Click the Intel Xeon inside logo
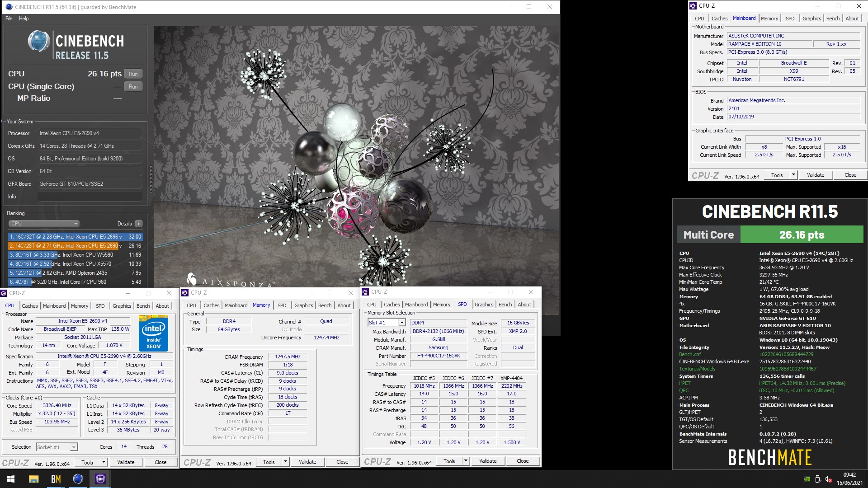 coord(154,334)
